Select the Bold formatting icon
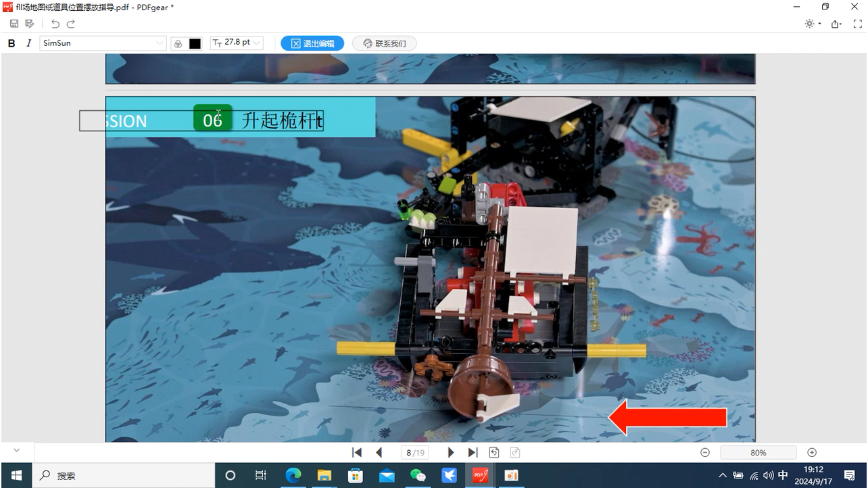 (11, 43)
